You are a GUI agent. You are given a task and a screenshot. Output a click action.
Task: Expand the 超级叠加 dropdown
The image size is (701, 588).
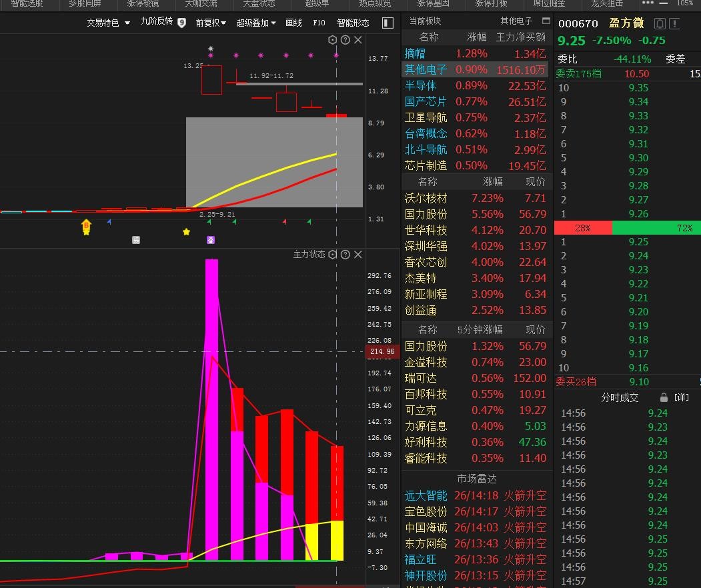pos(256,23)
